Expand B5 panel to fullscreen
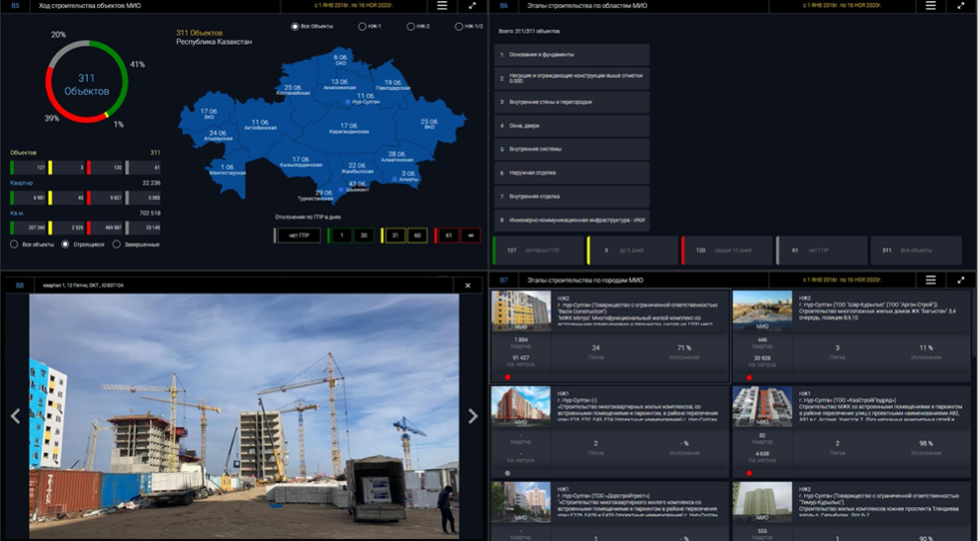 pos(473,6)
